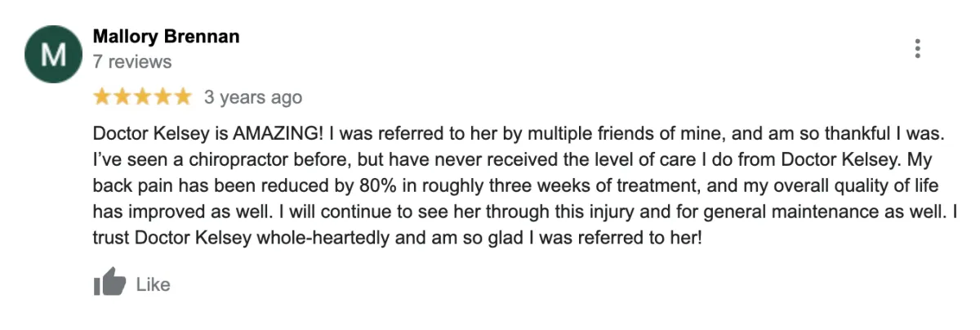
Task: Click the thumbs-up icon
Action: (x=109, y=283)
